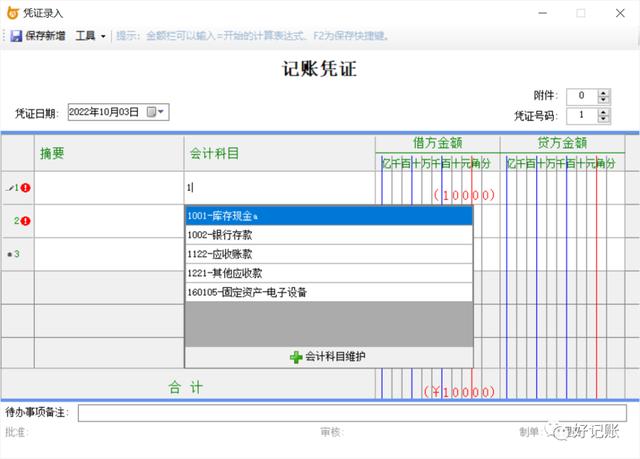Viewport: 640px width, 459px height.
Task: Click the app logo icon in title bar
Action: [13, 13]
